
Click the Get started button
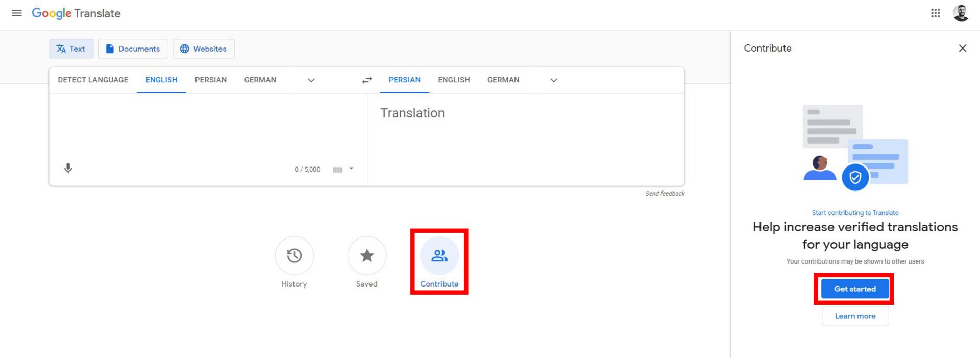[855, 289]
